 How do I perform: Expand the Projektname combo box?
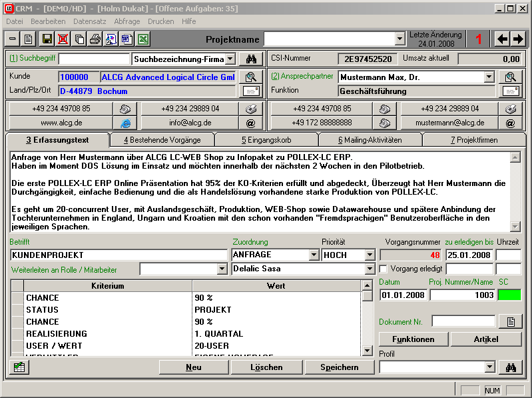399,39
